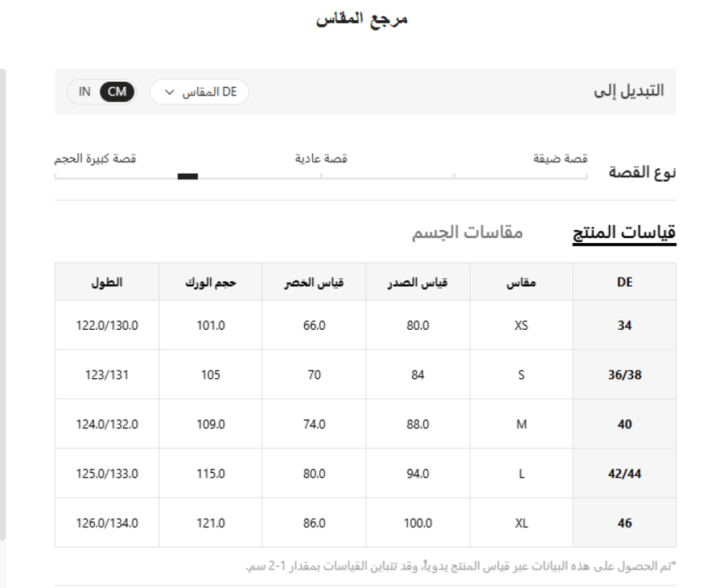Click the M size cell
Screen dimensions: 724x588
tap(521, 424)
